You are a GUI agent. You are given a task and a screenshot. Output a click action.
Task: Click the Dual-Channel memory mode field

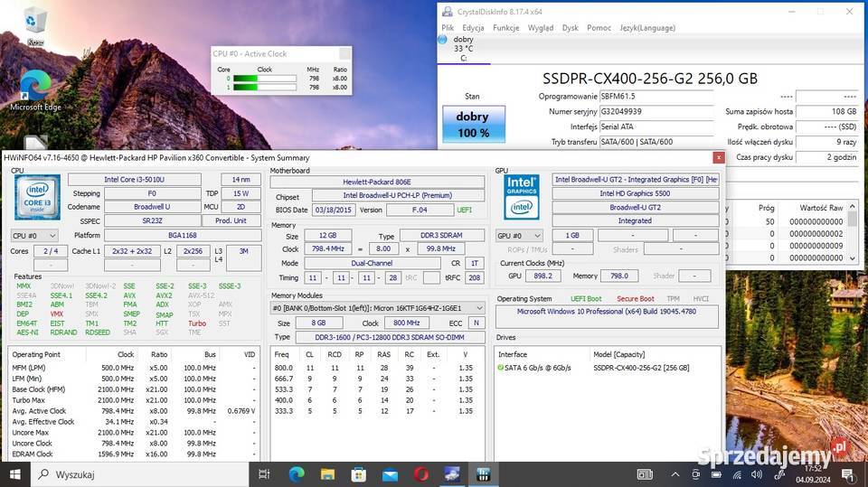pos(372,264)
